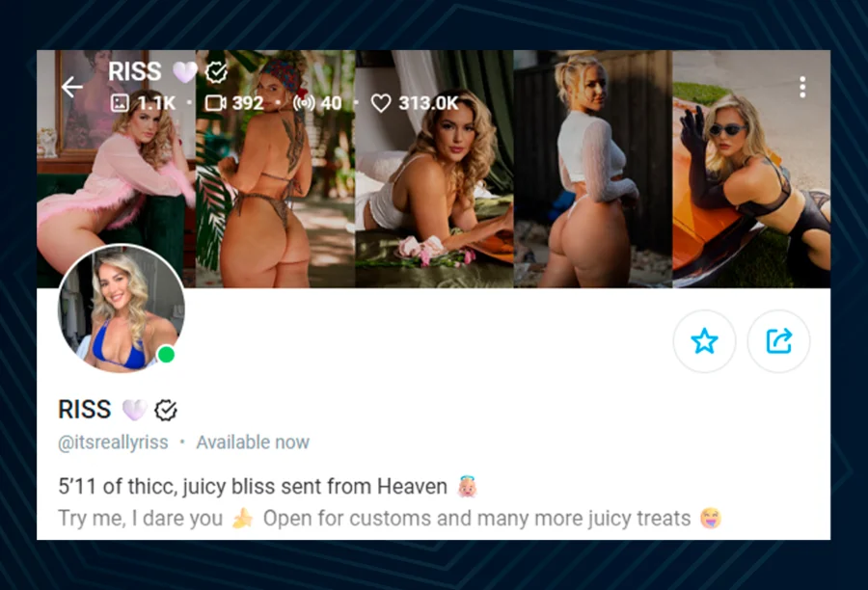
Task: Click the videos count icon 392
Action: coord(215,103)
